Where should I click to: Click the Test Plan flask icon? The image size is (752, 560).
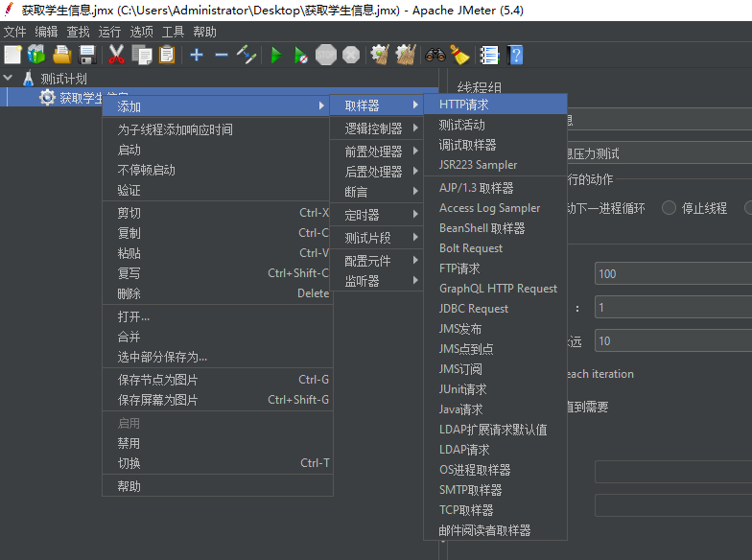pos(29,79)
